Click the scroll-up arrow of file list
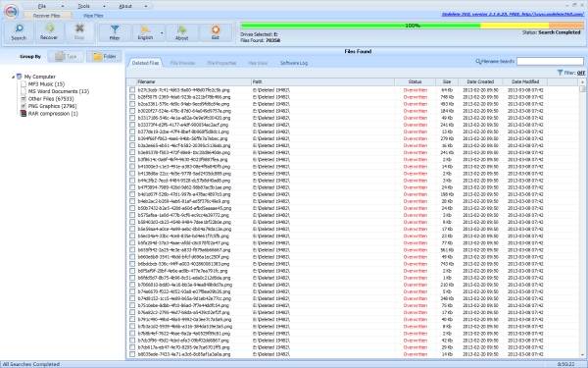The height and width of the screenshot is (368, 588). click(x=582, y=81)
